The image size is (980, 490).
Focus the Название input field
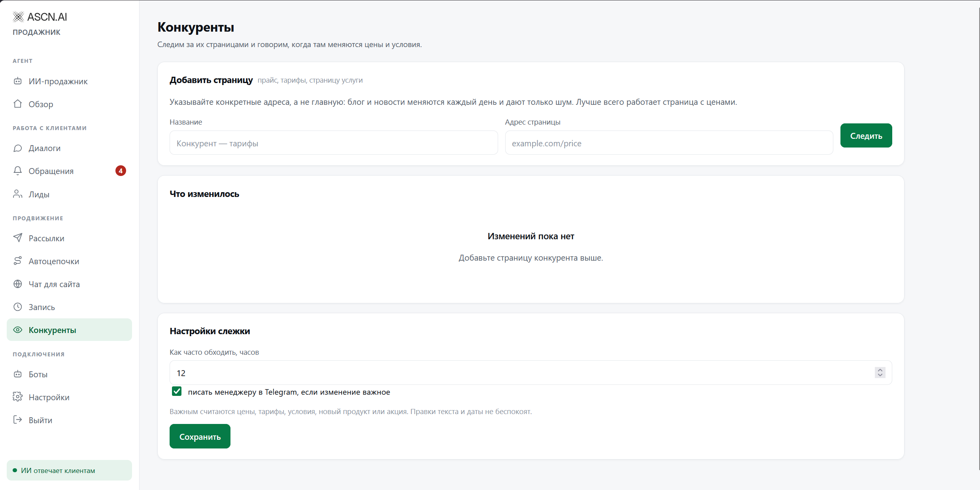(334, 143)
